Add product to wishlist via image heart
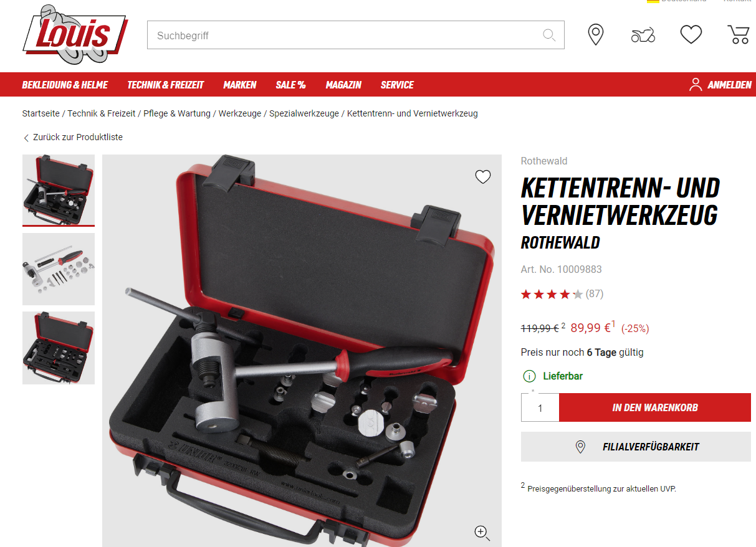This screenshot has height=547, width=756. [483, 177]
